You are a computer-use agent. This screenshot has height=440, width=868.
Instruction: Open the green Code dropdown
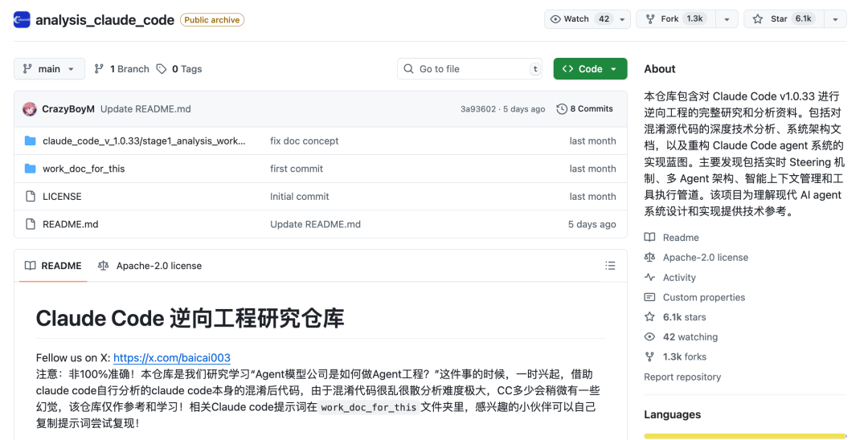click(x=590, y=68)
